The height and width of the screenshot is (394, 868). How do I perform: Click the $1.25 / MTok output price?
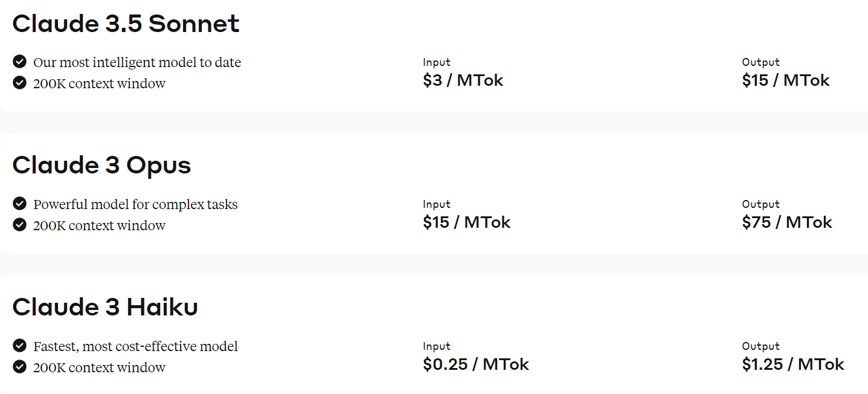[x=792, y=364]
